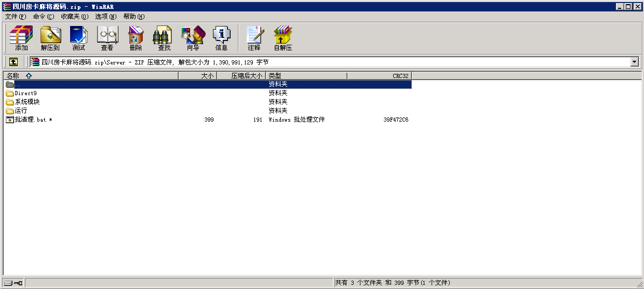Click the 解压到 (Extract To) icon
644x289 pixels.
[x=50, y=38]
